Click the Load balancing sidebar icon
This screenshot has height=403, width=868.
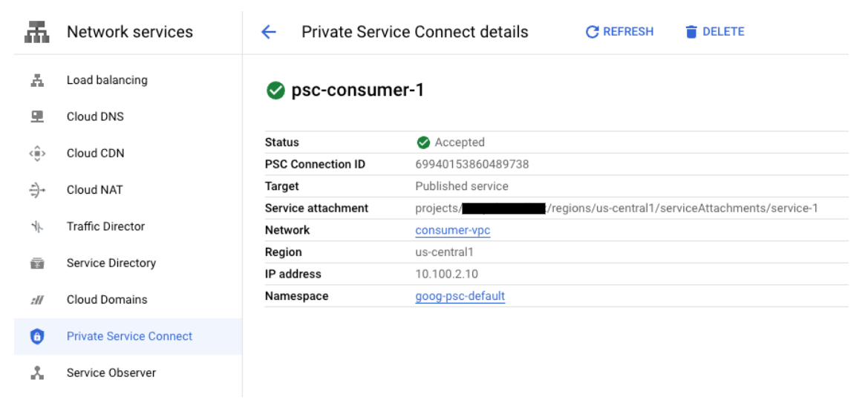(37, 80)
